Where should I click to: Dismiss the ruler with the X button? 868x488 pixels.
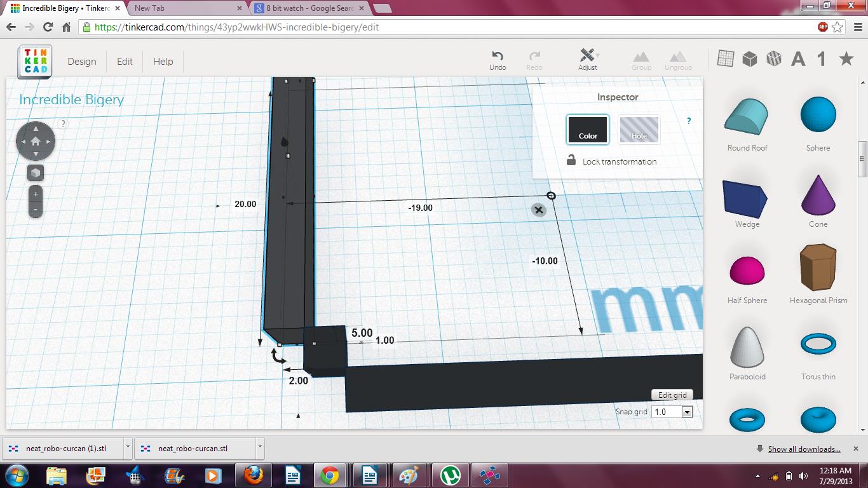(539, 210)
